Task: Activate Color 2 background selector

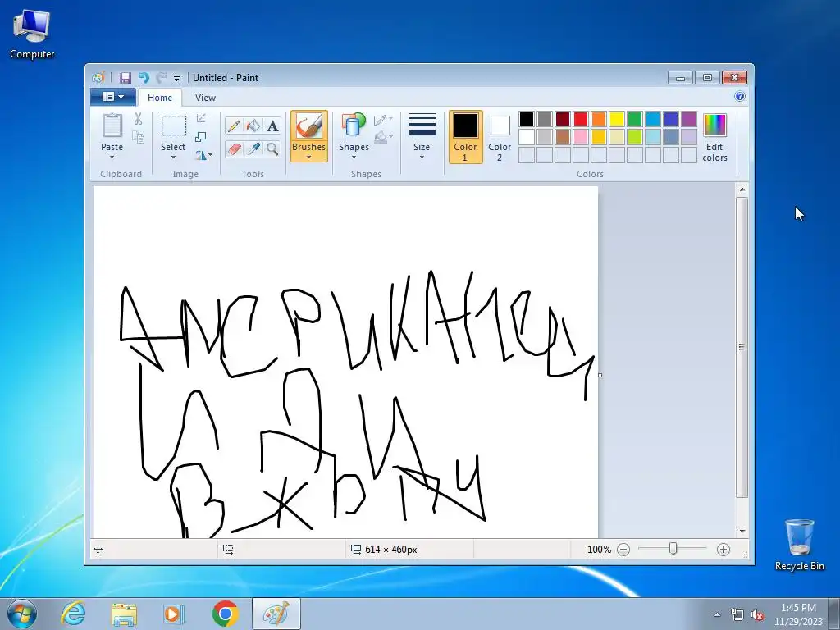Action: [500, 137]
